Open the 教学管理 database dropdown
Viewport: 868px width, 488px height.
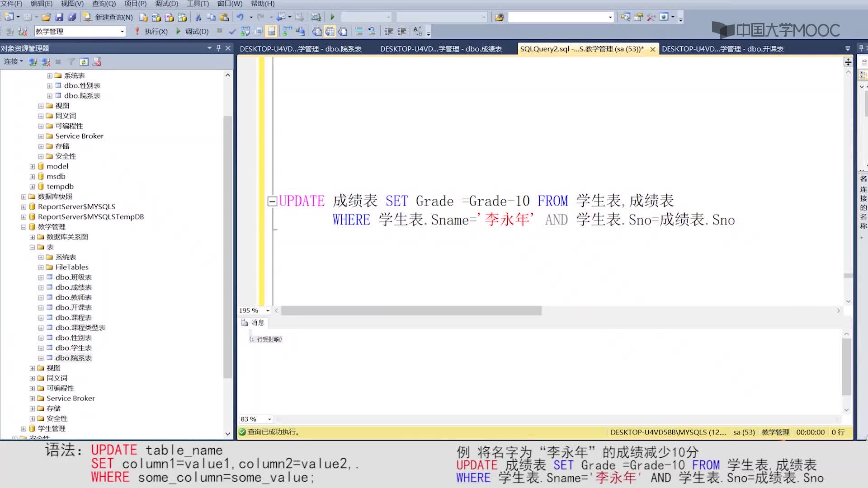point(123,31)
